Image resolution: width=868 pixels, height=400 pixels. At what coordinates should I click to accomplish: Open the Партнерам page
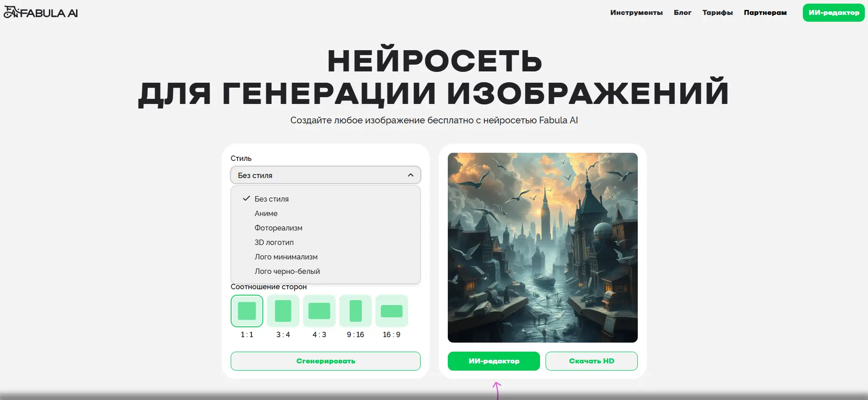(765, 13)
